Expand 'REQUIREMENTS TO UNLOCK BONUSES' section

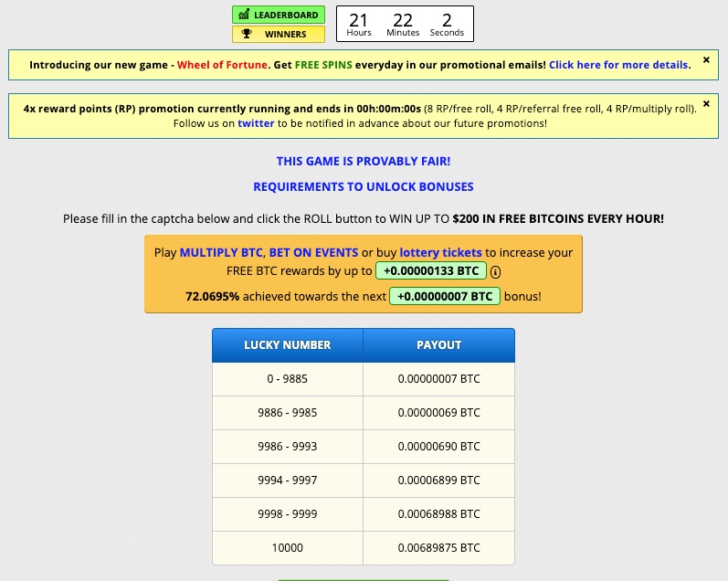364,187
